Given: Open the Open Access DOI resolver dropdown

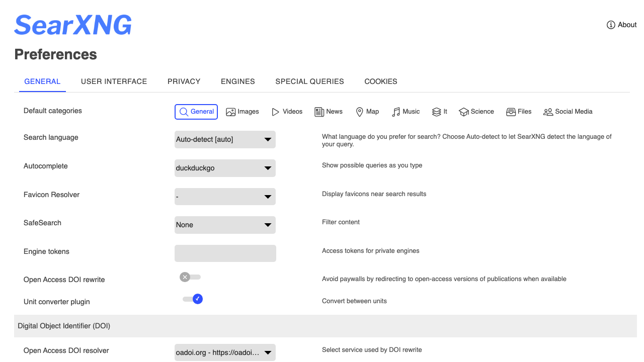Looking at the screenshot, I should pyautogui.click(x=225, y=352).
